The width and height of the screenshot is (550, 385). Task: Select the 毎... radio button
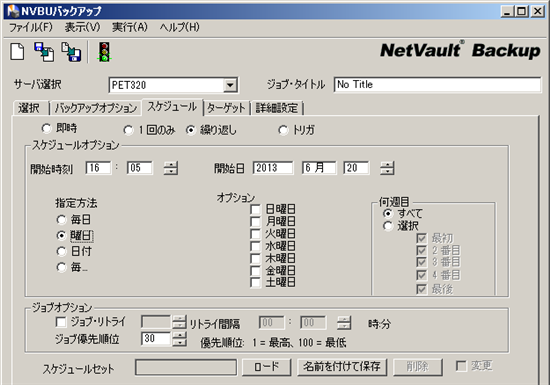point(61,268)
